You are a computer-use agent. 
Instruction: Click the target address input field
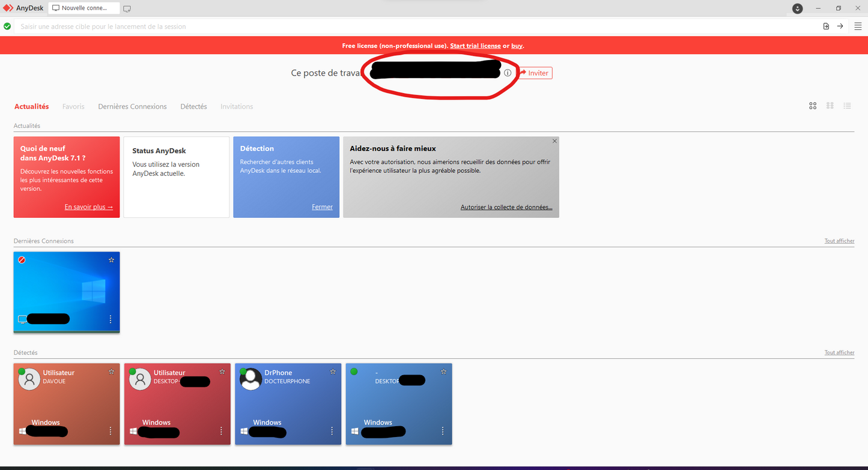[x=360, y=26]
